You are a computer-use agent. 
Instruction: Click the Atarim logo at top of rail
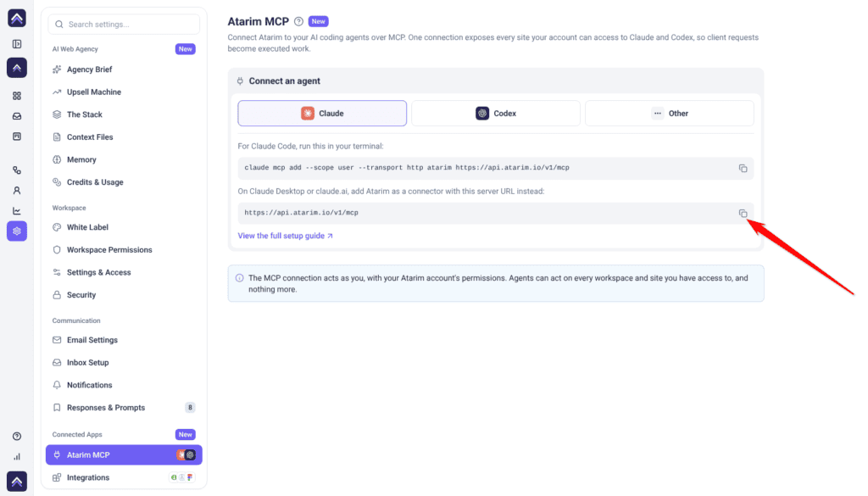point(17,19)
